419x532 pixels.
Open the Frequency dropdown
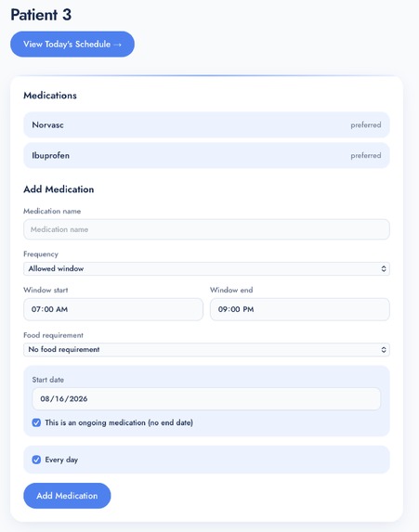206,268
